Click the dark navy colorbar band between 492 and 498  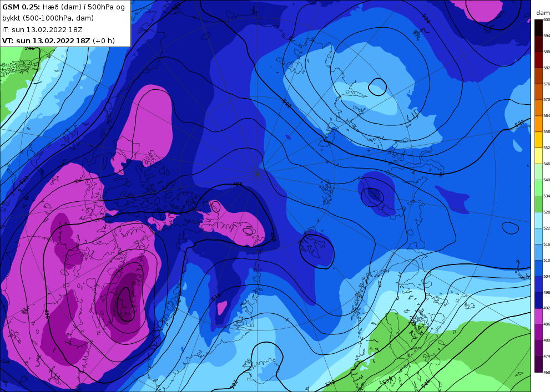(538, 301)
